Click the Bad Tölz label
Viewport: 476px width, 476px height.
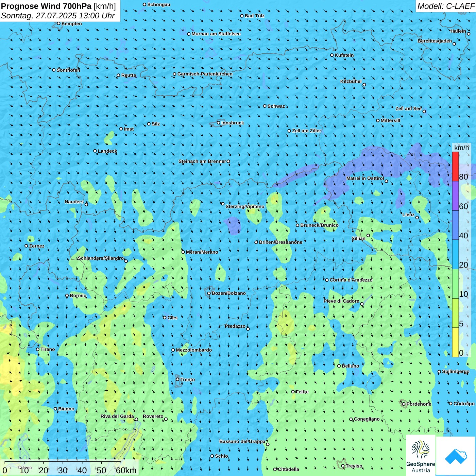point(255,16)
